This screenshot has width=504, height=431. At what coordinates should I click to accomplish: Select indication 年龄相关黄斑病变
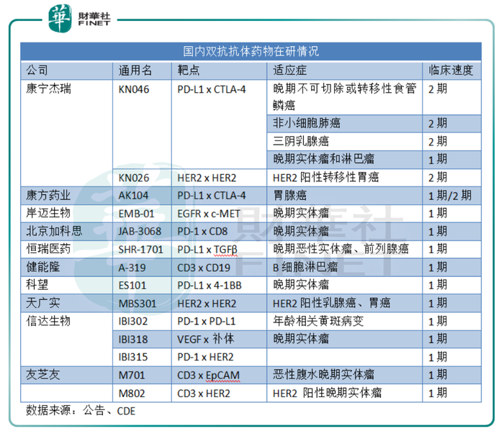[x=318, y=321]
